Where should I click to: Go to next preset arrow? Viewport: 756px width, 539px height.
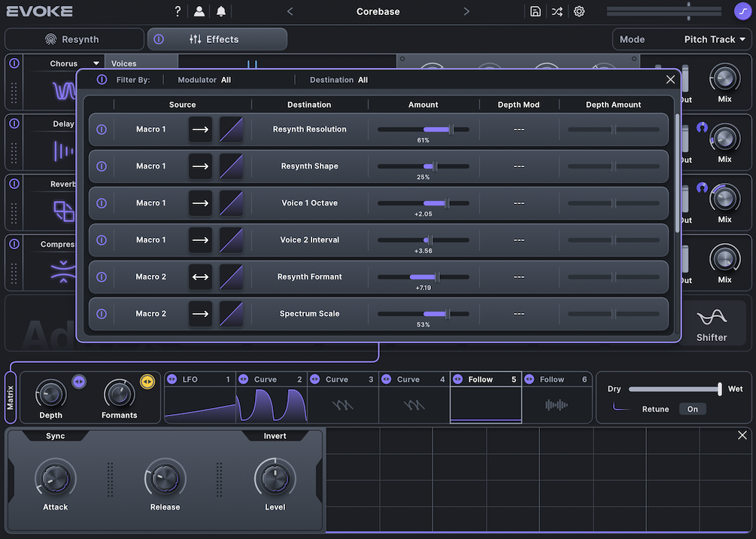pyautogui.click(x=466, y=11)
